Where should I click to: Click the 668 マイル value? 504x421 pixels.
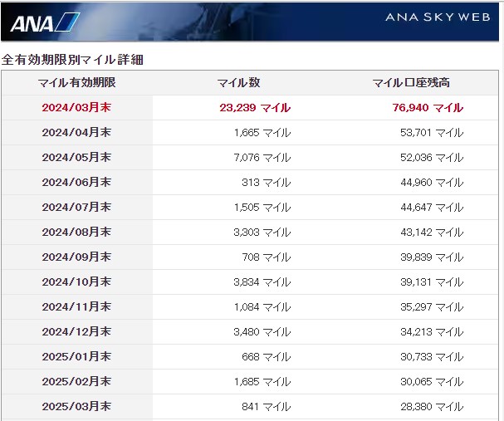click(266, 357)
